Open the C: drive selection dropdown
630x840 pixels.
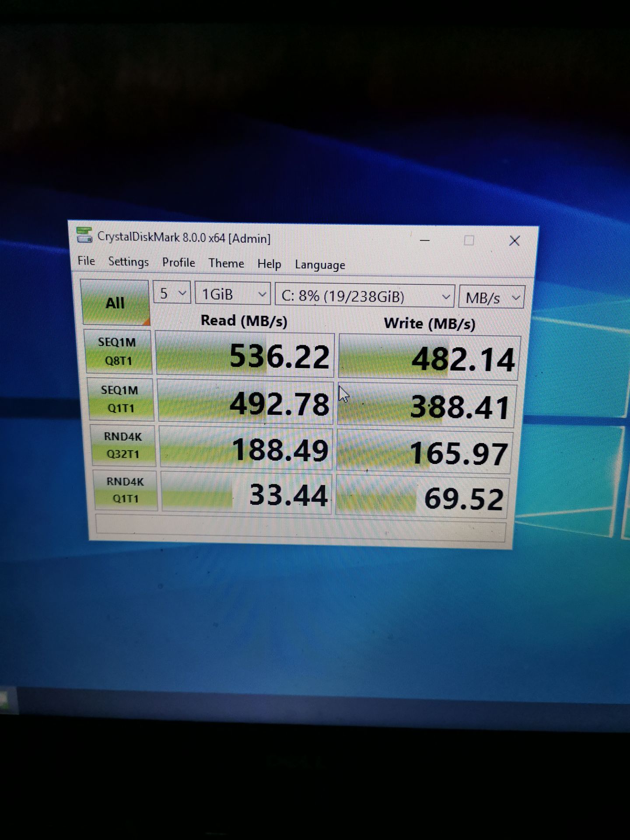point(364,296)
